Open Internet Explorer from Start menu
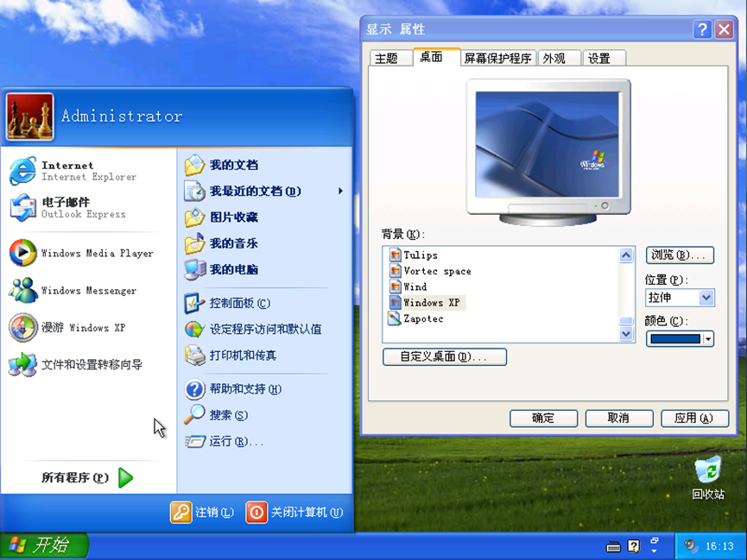Screen dimensions: 747x560 click(22, 171)
